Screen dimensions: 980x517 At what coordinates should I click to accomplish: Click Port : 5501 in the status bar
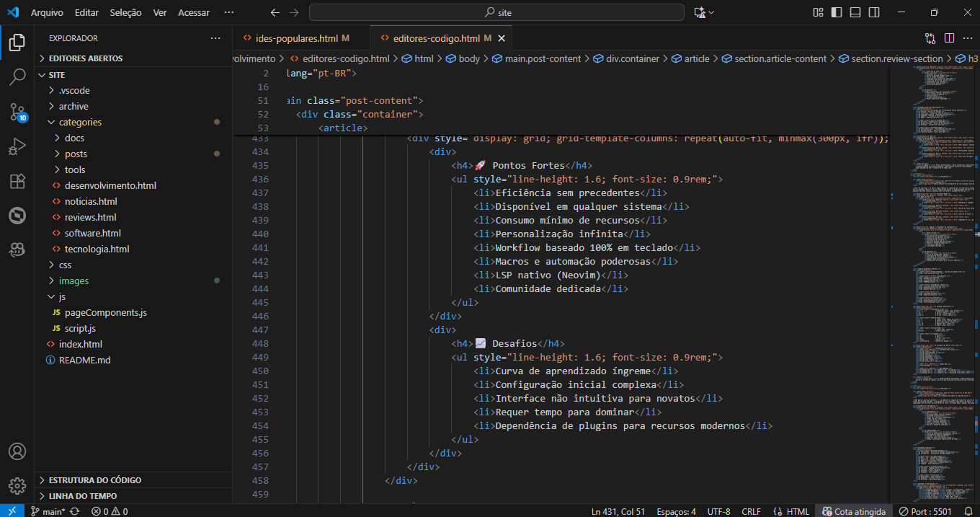(x=925, y=511)
